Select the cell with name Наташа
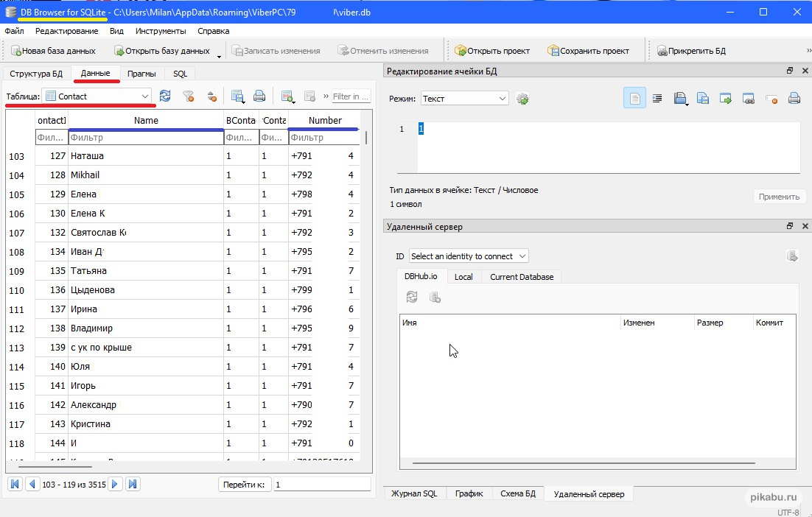This screenshot has width=812, height=517. (x=146, y=156)
